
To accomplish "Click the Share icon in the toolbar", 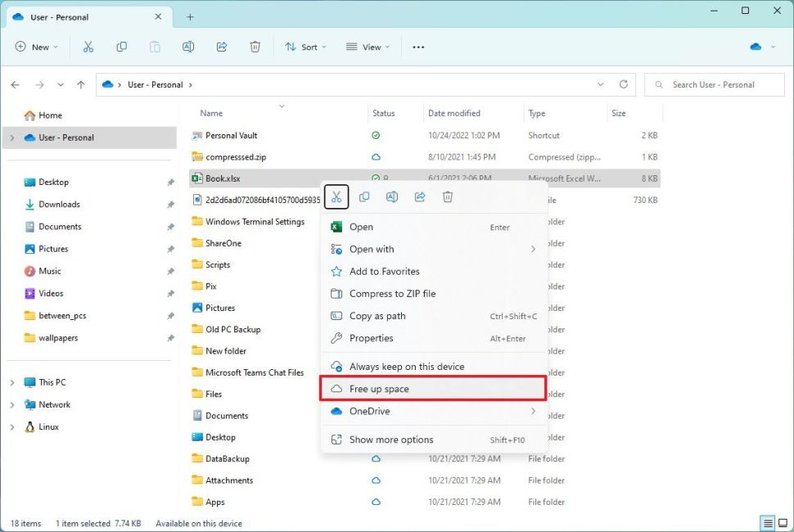I will point(221,47).
